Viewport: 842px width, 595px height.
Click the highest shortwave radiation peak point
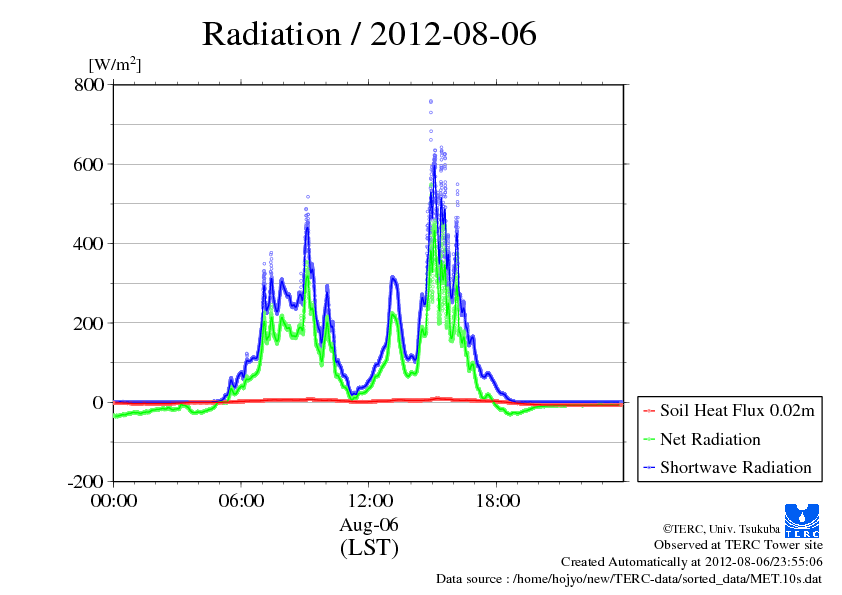[431, 101]
